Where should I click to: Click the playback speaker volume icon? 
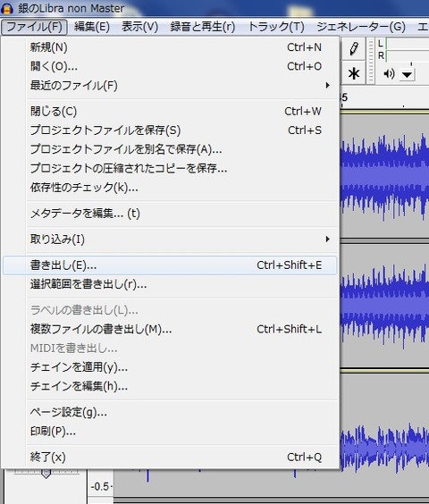389,74
